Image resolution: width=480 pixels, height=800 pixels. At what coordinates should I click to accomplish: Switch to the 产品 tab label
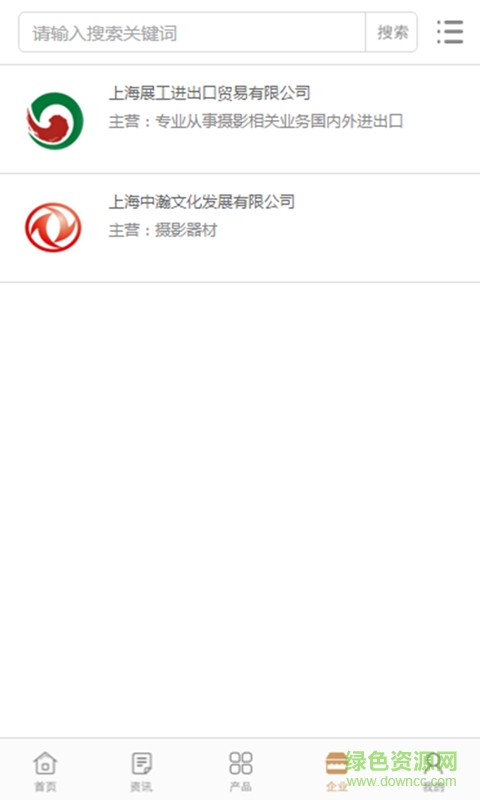[x=240, y=786]
